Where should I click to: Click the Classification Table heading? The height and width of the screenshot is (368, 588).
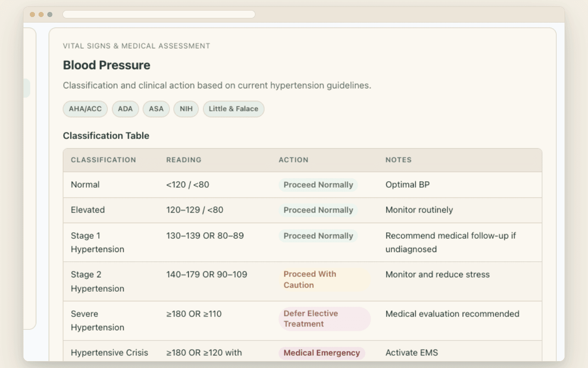point(106,136)
